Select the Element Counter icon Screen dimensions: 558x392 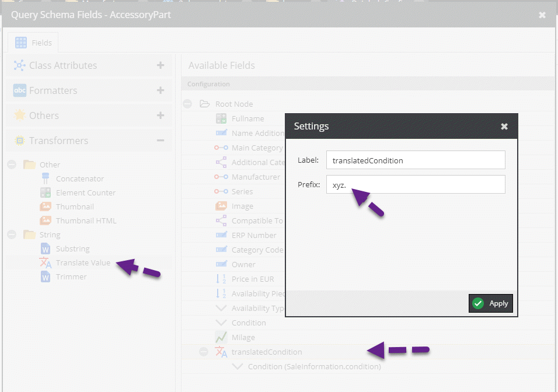(46, 192)
